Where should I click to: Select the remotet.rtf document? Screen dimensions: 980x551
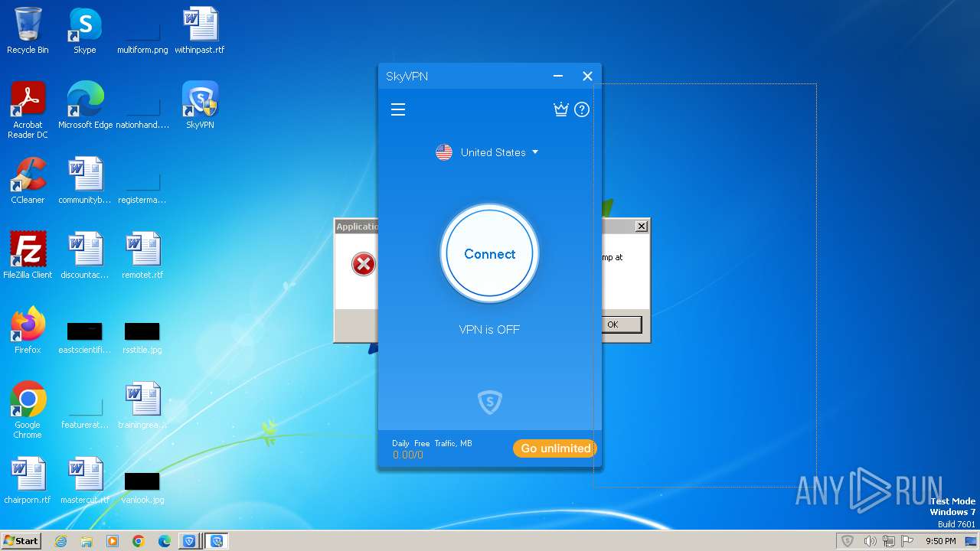click(142, 256)
